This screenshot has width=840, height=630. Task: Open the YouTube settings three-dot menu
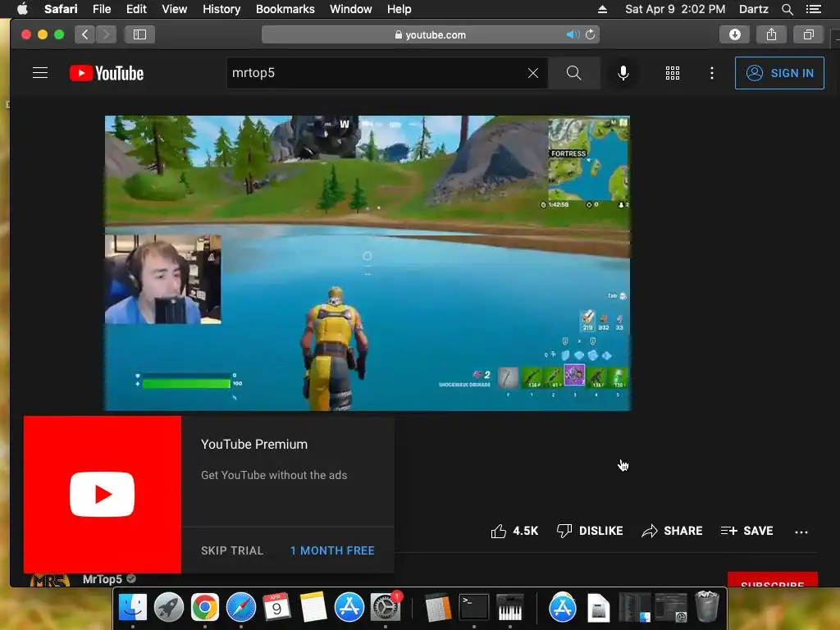pos(711,73)
